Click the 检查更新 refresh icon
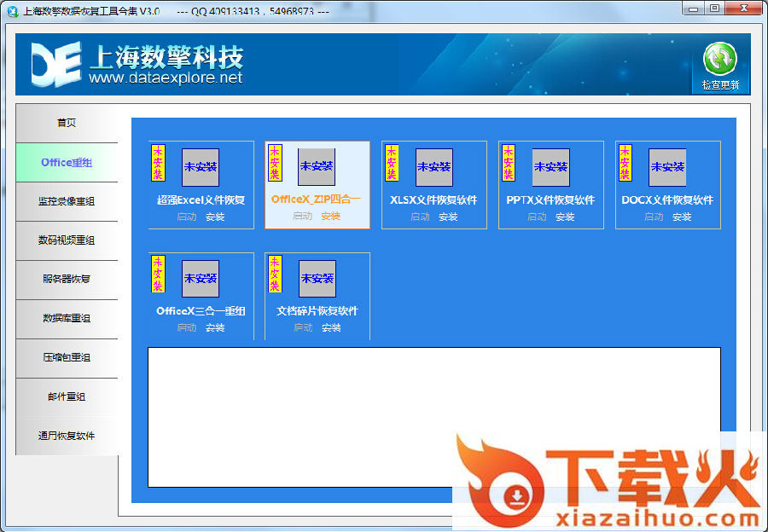 pyautogui.click(x=719, y=59)
